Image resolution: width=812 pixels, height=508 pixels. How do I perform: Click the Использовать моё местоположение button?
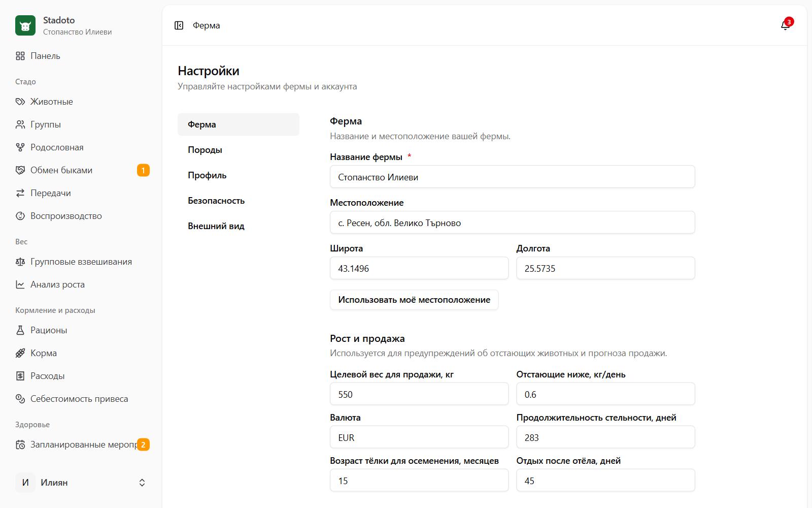414,300
